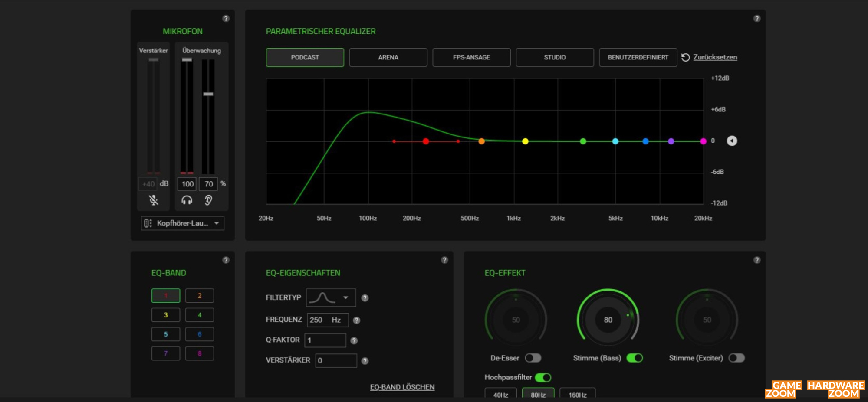Select EQ band button 6
This screenshot has height=402, width=868.
coord(200,334)
